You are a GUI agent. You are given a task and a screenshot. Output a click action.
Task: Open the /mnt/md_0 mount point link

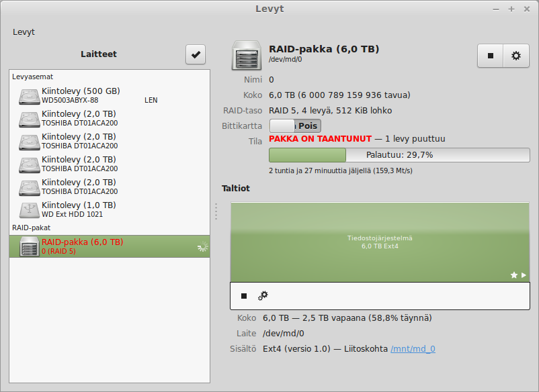click(413, 349)
